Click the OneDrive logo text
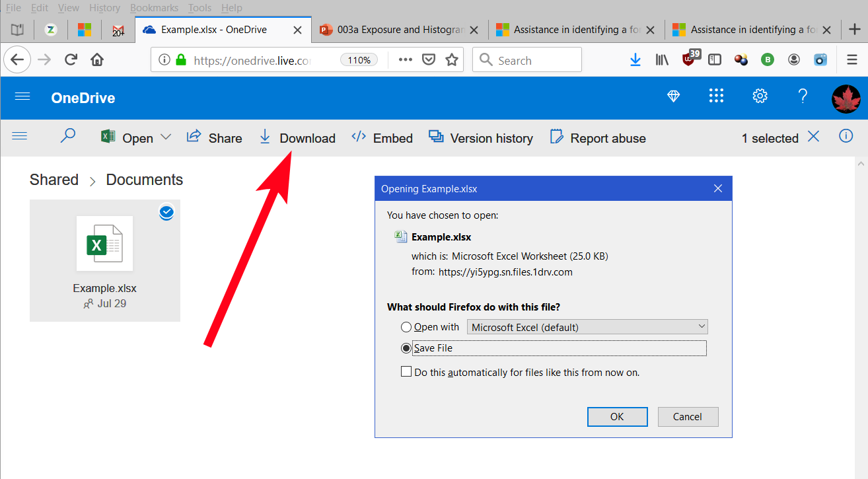This screenshot has height=479, width=868. (x=83, y=98)
